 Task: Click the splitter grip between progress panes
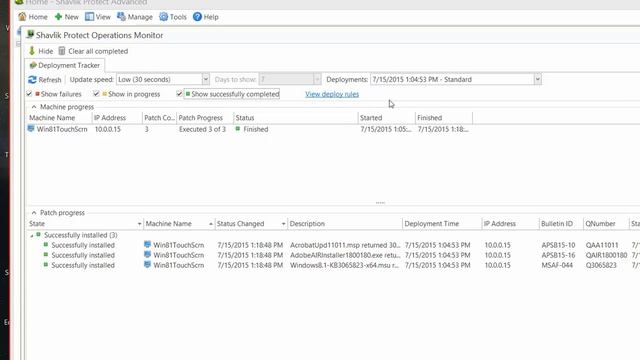tap(380, 202)
